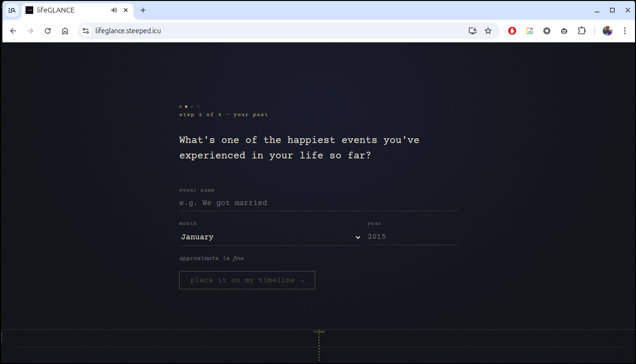Viewport: 636px width, 364px height.
Task: Go back to the previous page
Action: pos(13,31)
